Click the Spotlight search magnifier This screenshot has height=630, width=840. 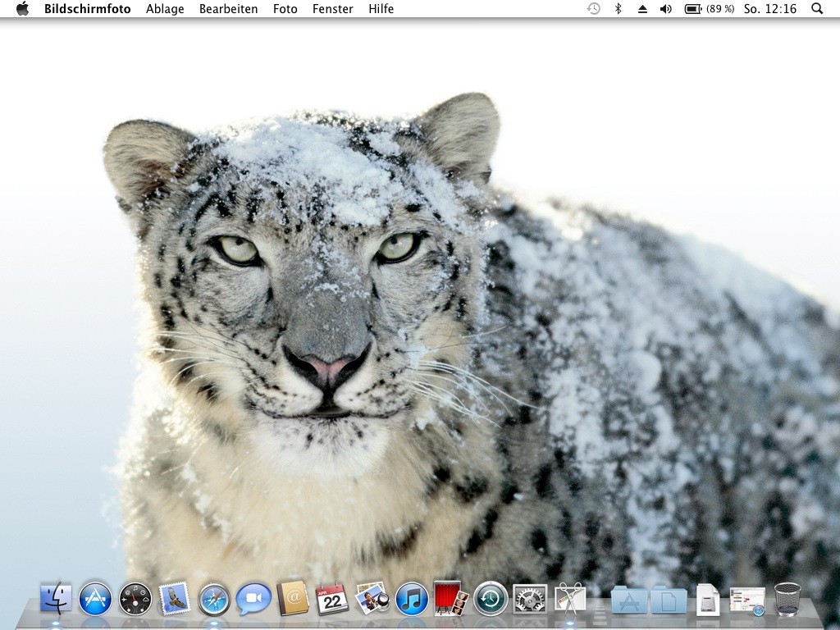(x=817, y=9)
